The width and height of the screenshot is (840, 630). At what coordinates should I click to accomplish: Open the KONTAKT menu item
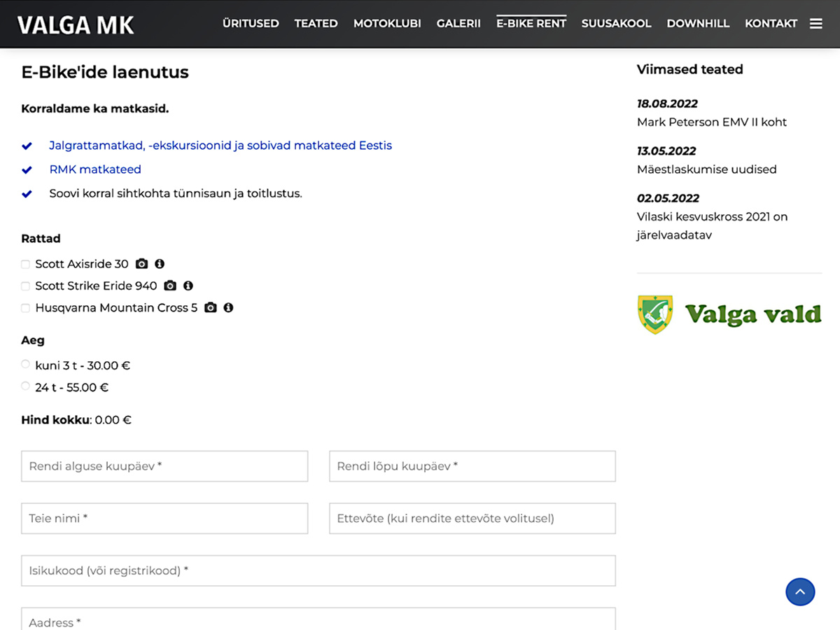coord(771,24)
